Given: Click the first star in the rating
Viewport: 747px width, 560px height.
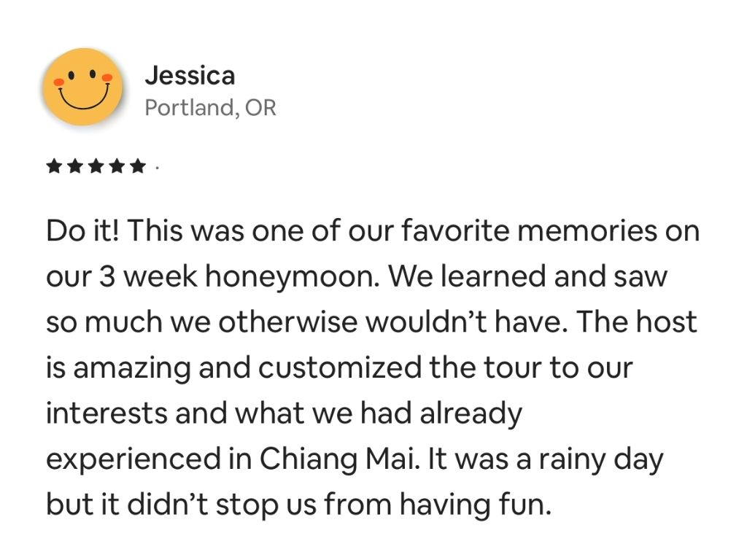Looking at the screenshot, I should coord(54,167).
